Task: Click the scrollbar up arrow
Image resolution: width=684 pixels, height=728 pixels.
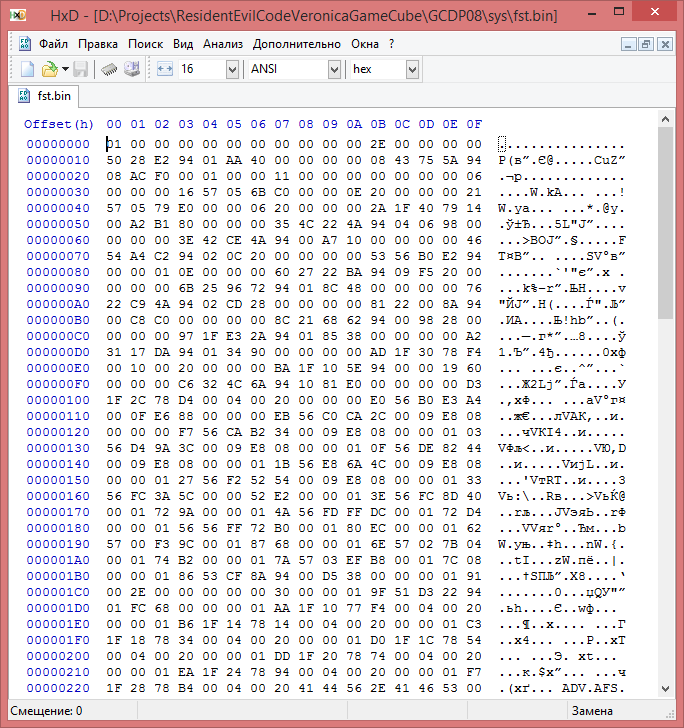Action: pos(665,119)
